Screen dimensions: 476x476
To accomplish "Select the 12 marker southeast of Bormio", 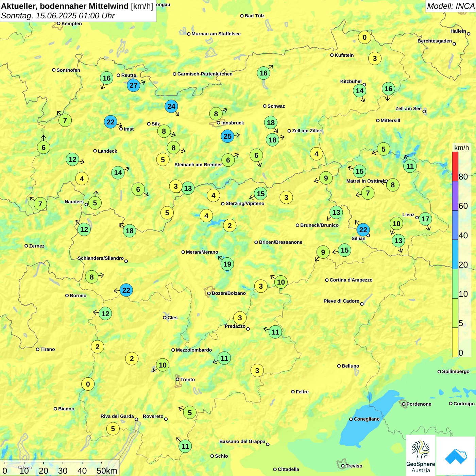I will [x=105, y=314].
